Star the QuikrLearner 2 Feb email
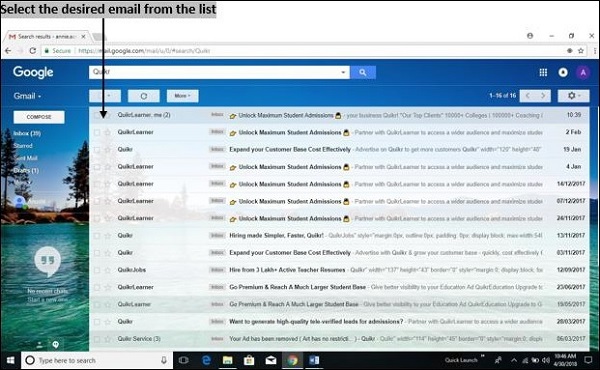This screenshot has height=370, width=600. click(108, 132)
